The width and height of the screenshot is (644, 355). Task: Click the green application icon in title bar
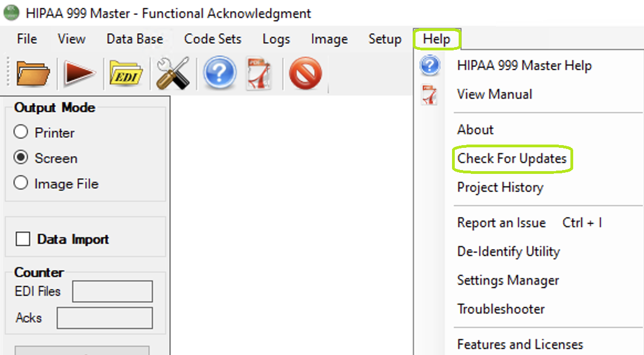[11, 13]
